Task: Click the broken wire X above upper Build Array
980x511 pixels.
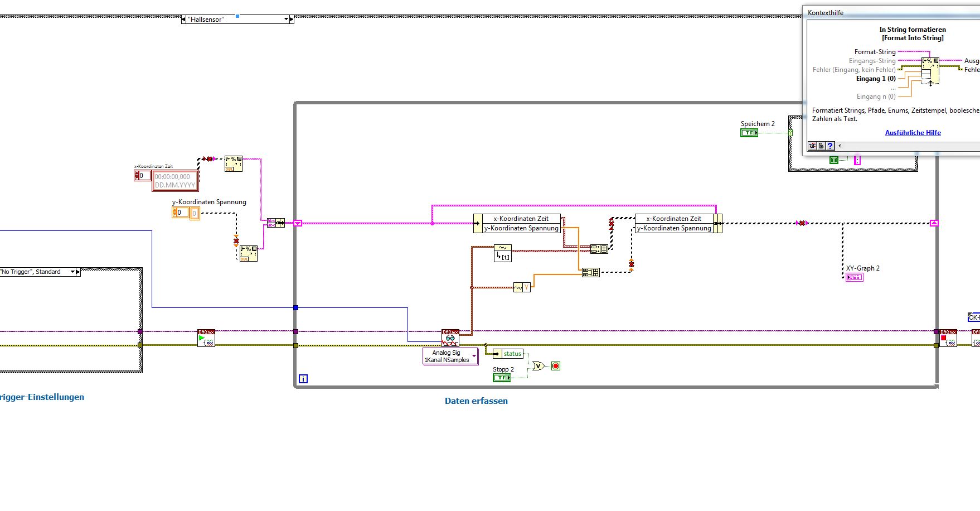Action: pyautogui.click(x=611, y=224)
